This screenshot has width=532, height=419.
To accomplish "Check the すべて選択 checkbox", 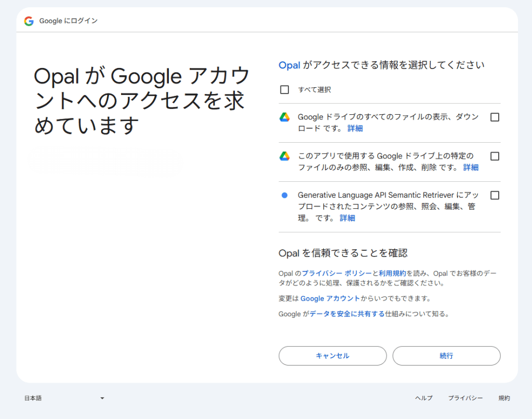I will [285, 89].
